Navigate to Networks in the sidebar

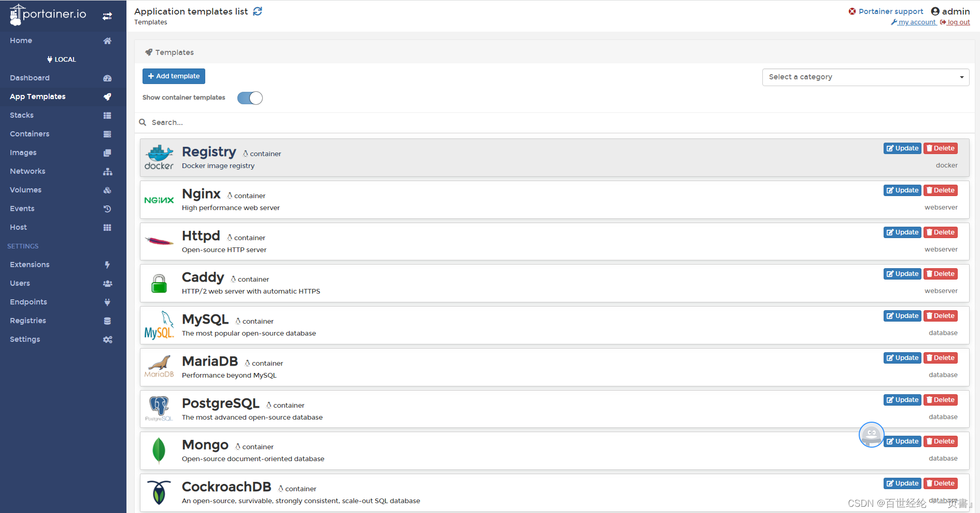[x=27, y=172]
